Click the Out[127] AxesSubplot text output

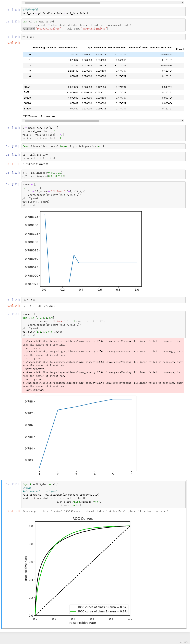[x=95, y=511]
